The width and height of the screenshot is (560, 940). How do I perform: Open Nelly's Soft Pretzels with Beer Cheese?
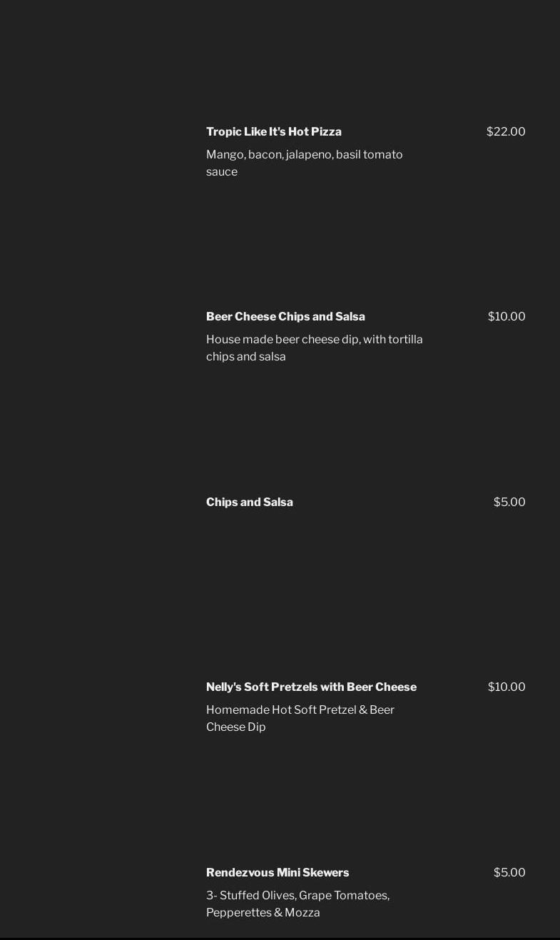click(311, 687)
